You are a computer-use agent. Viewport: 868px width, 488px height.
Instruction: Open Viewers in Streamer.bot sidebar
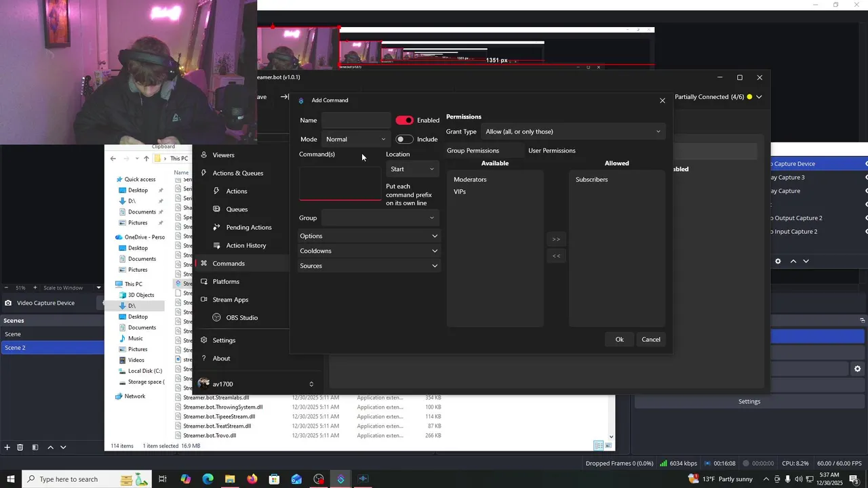pyautogui.click(x=223, y=155)
